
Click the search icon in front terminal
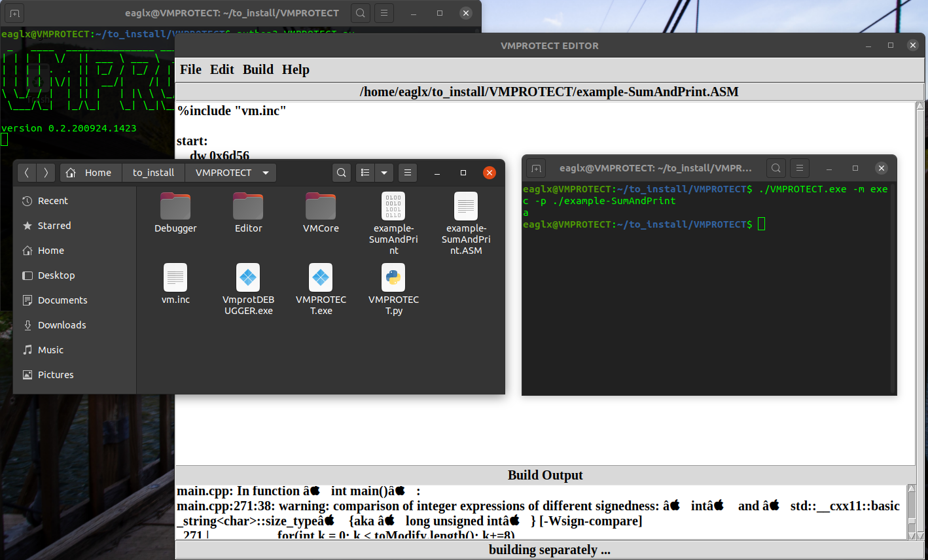[x=776, y=168]
